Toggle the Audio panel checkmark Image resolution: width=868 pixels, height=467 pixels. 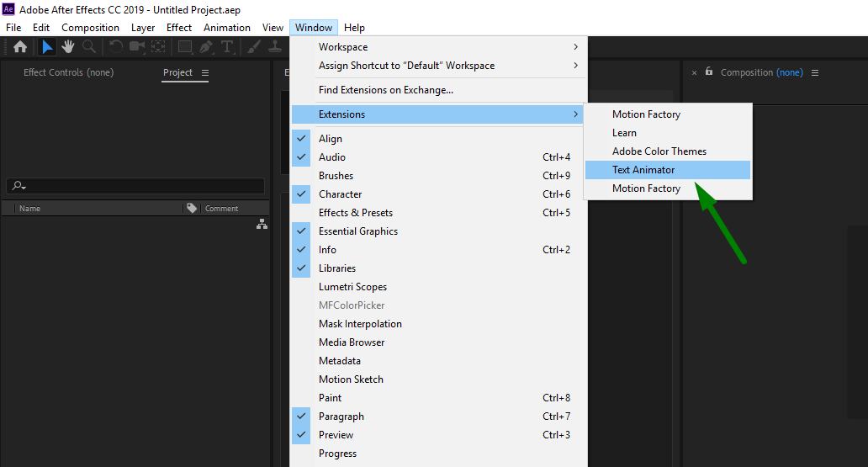pyautogui.click(x=301, y=157)
